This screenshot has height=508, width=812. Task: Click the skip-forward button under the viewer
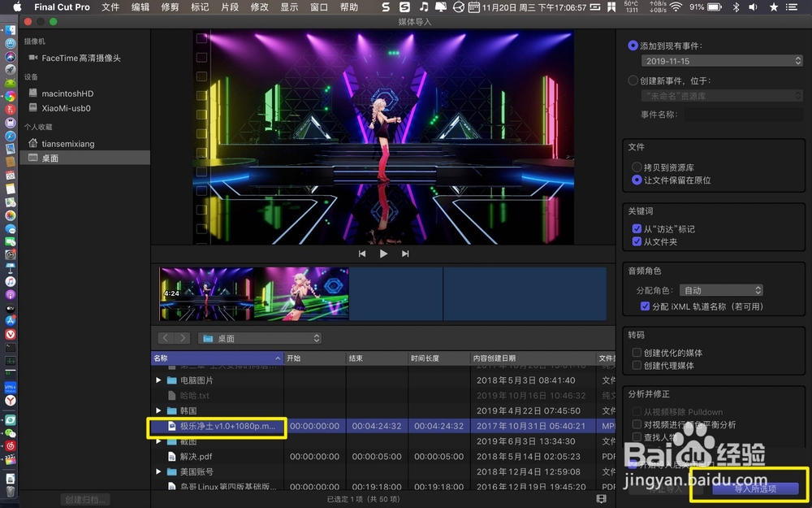[405, 254]
